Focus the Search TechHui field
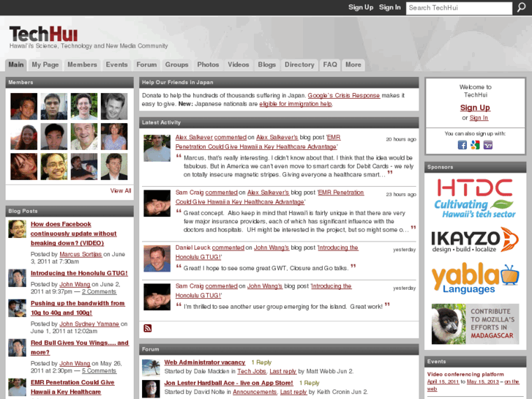 pyautogui.click(x=459, y=8)
